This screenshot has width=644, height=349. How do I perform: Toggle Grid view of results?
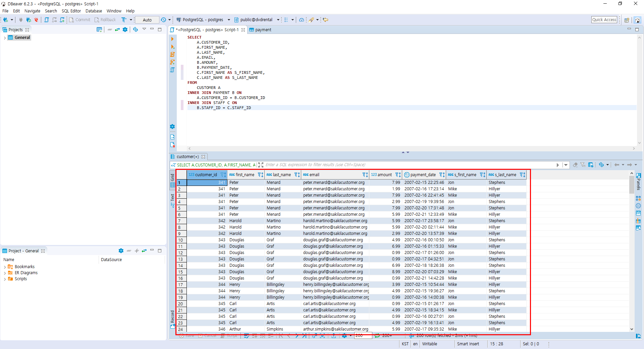tap(173, 181)
